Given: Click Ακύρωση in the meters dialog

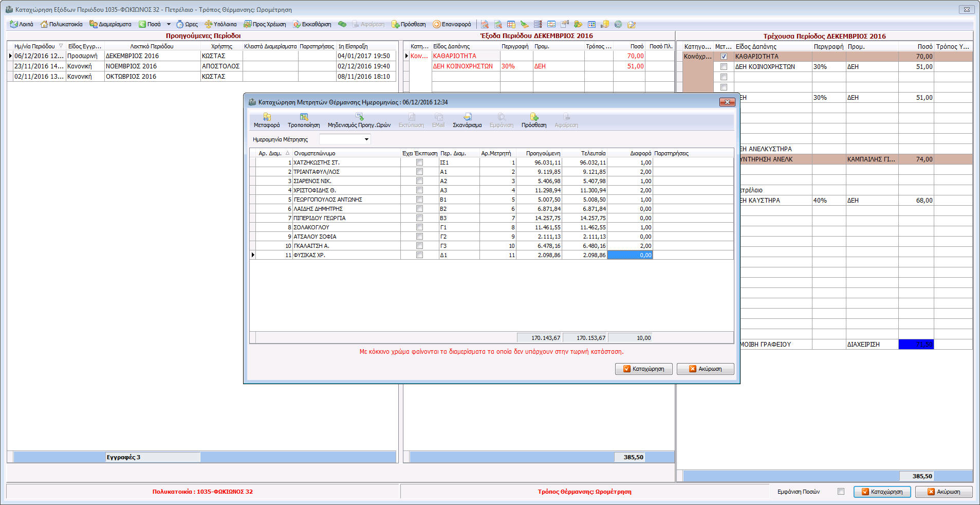Looking at the screenshot, I should coord(705,369).
